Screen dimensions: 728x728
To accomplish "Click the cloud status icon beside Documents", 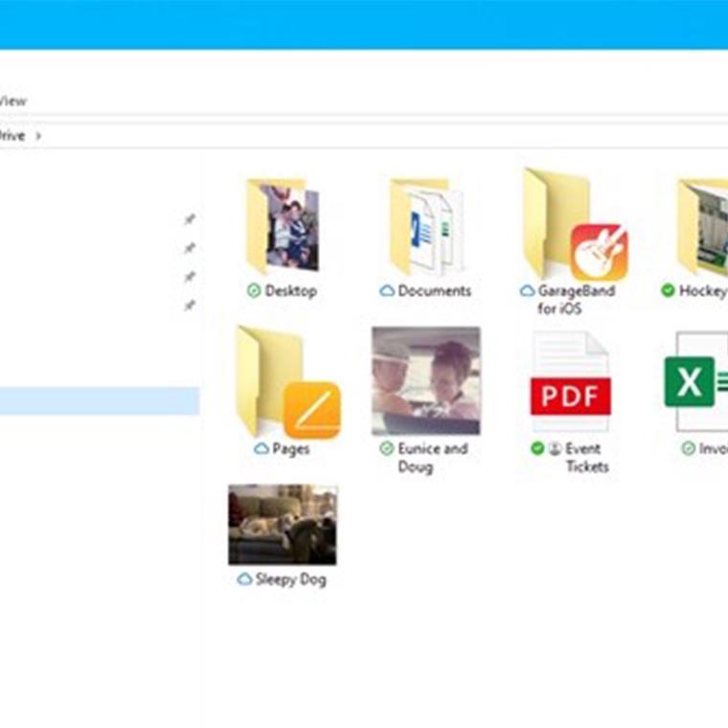I will point(387,291).
